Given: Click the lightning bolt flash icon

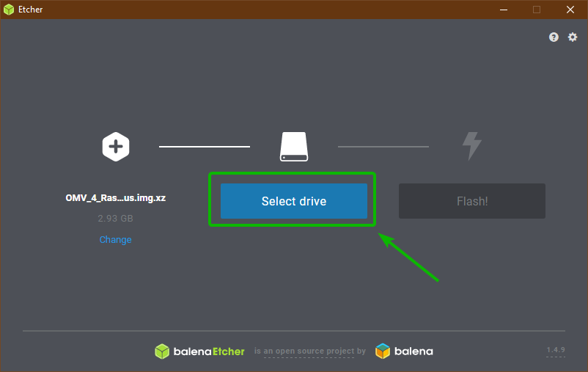Looking at the screenshot, I should [471, 146].
